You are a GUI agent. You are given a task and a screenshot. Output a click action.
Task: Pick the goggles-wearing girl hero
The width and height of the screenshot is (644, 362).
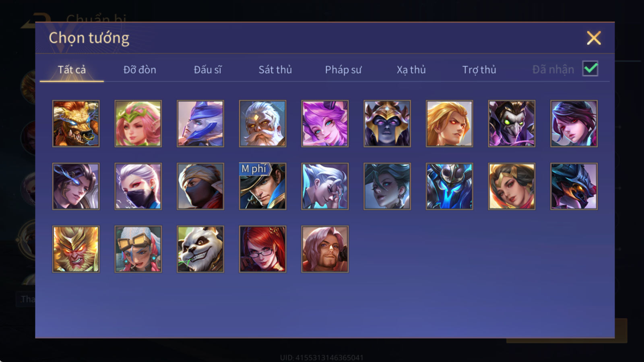(138, 249)
